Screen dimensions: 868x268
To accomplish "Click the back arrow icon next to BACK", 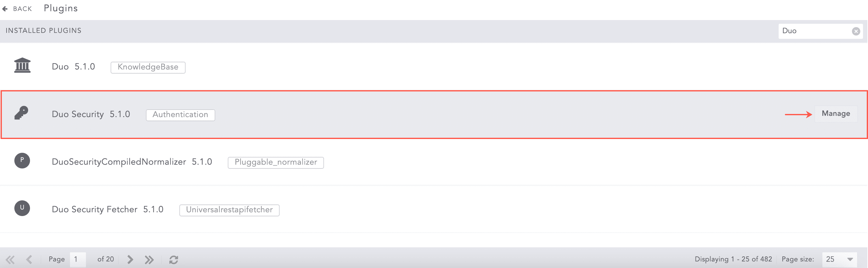I will (x=5, y=8).
